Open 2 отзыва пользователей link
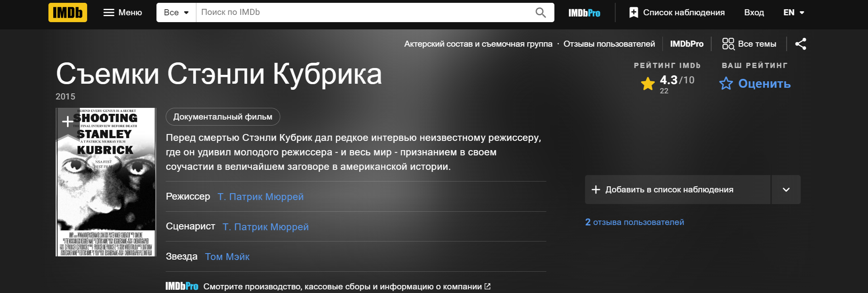Viewport: 868px width, 293px height. [x=635, y=222]
